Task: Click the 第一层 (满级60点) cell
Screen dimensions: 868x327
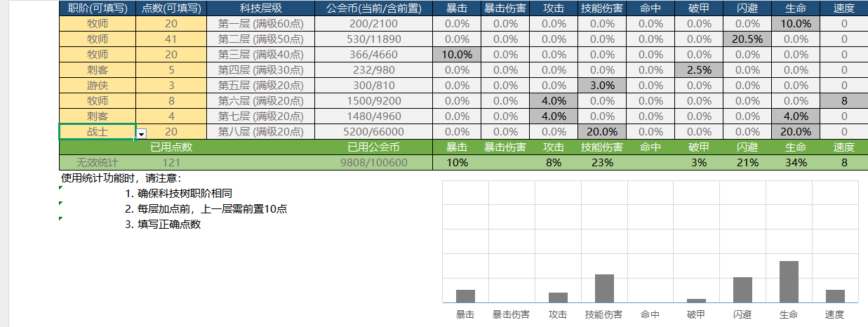Action: [260, 23]
